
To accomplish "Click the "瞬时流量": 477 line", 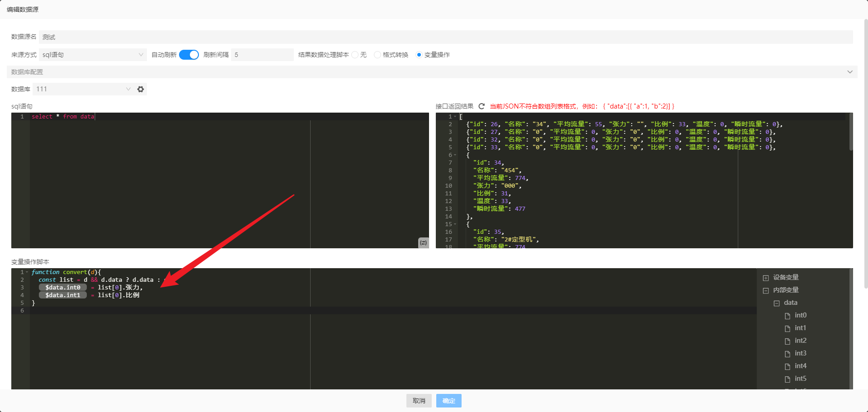I will click(499, 209).
